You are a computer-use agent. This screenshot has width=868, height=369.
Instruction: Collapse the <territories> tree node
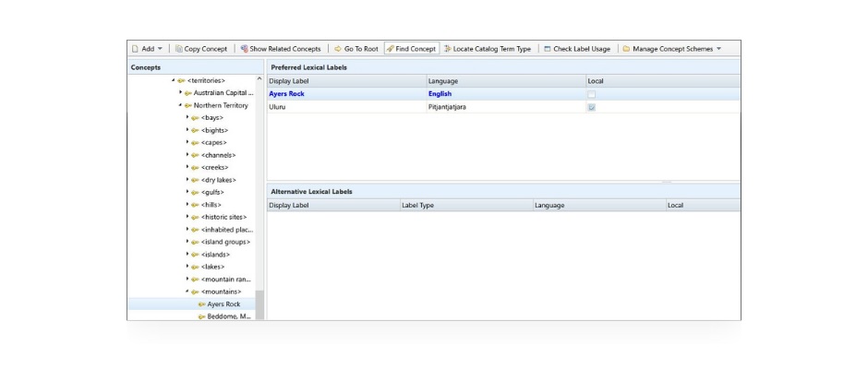[x=174, y=80]
